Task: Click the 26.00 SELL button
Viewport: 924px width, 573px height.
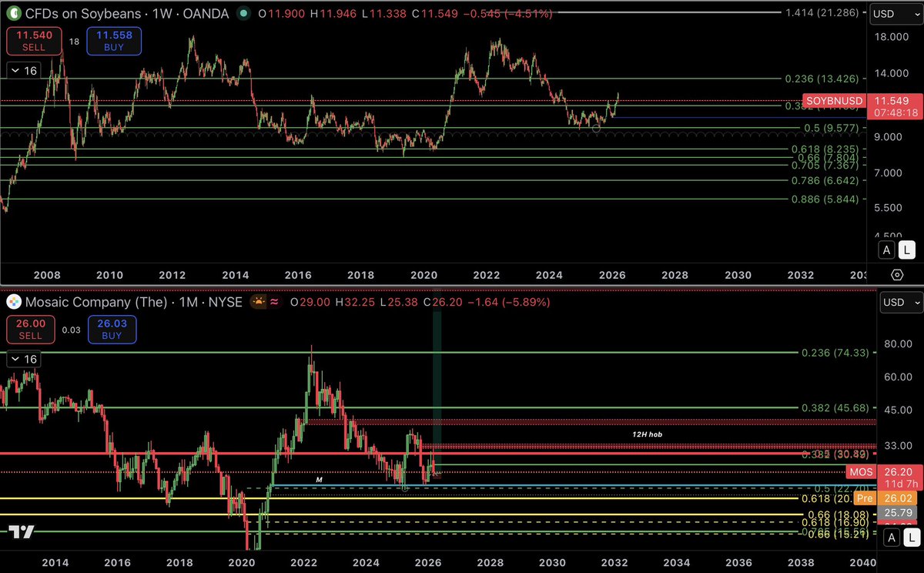Action: point(29,329)
